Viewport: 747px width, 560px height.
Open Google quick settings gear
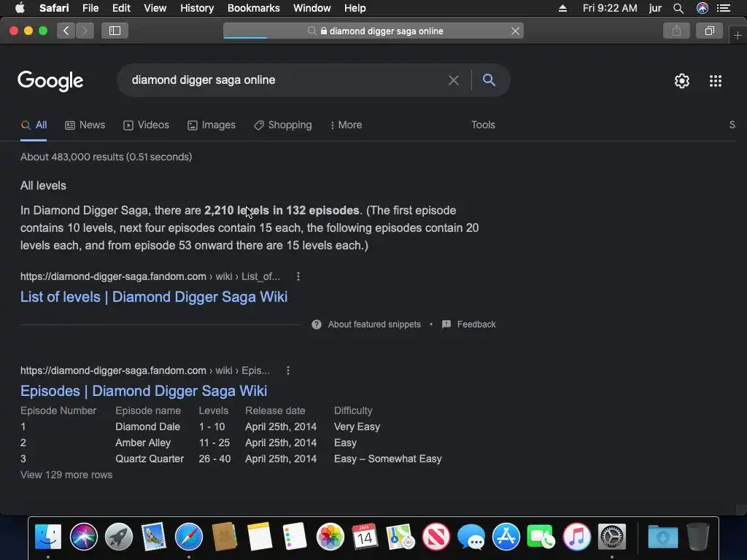(x=682, y=81)
